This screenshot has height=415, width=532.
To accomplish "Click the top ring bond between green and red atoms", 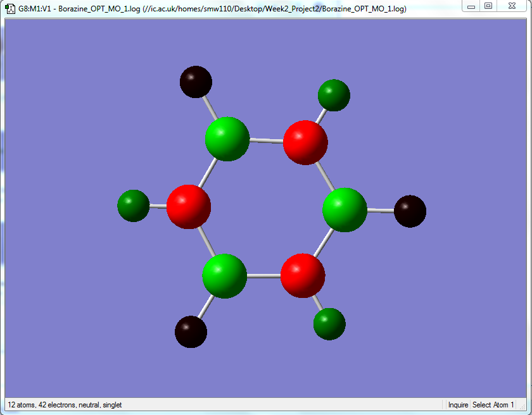I will [267, 140].
